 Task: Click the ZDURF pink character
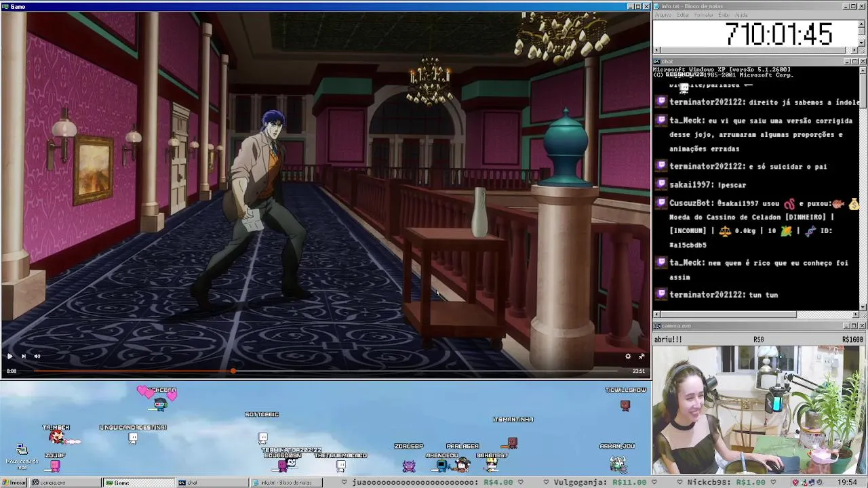(x=55, y=465)
